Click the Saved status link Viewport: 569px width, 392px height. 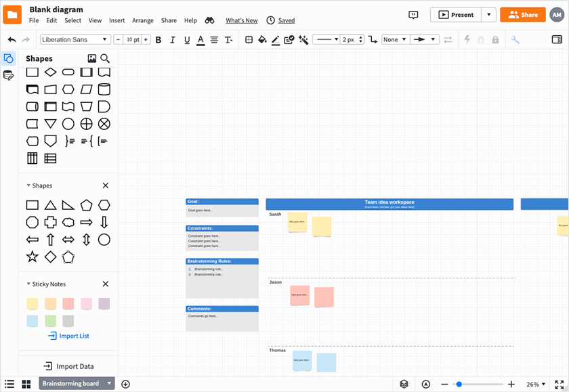point(287,20)
